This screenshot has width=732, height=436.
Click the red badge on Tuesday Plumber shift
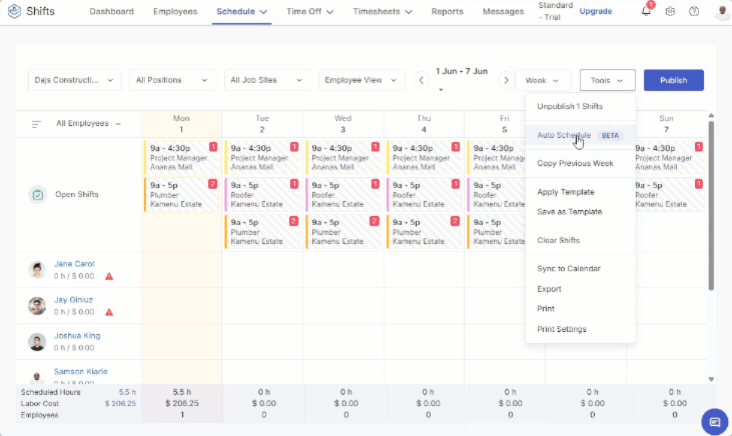293,221
